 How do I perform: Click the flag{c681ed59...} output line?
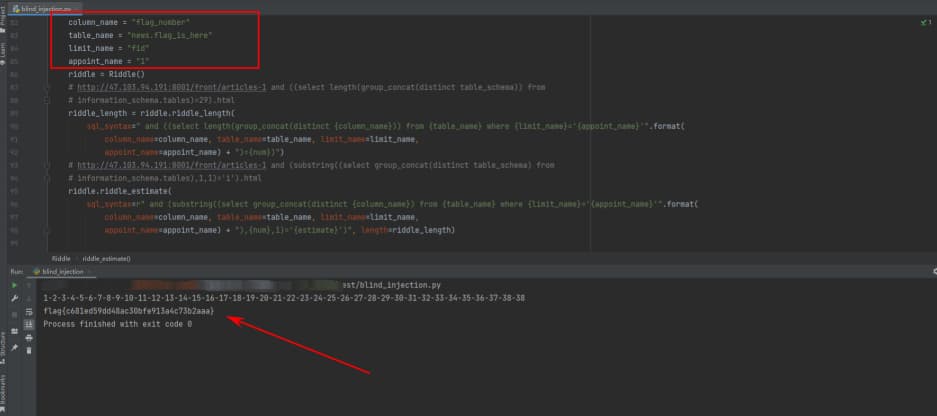[x=128, y=311]
